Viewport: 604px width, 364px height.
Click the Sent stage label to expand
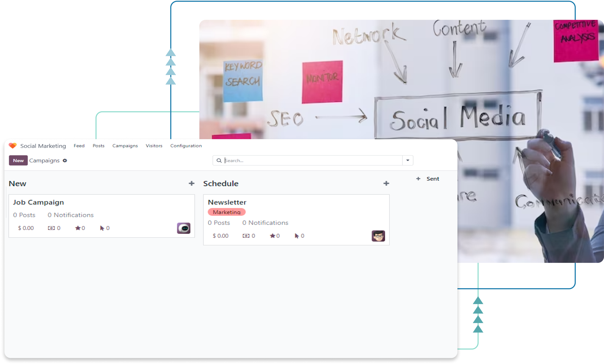tap(433, 178)
